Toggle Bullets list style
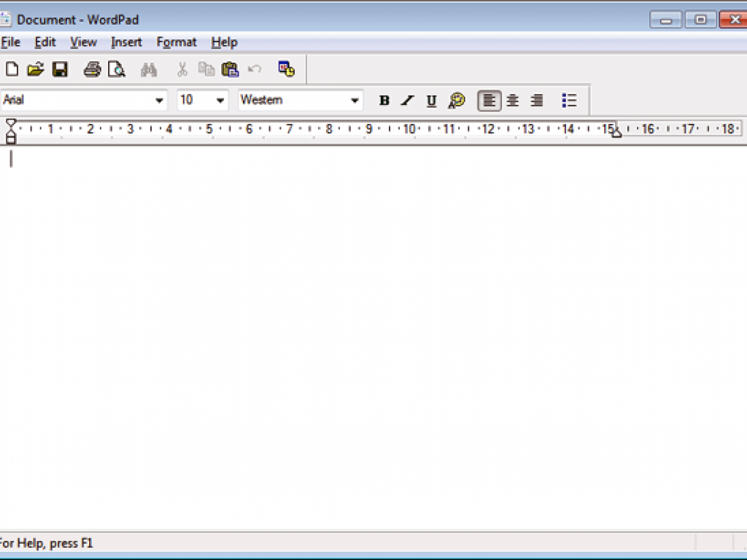Viewport: 747px width, 560px height. click(569, 101)
